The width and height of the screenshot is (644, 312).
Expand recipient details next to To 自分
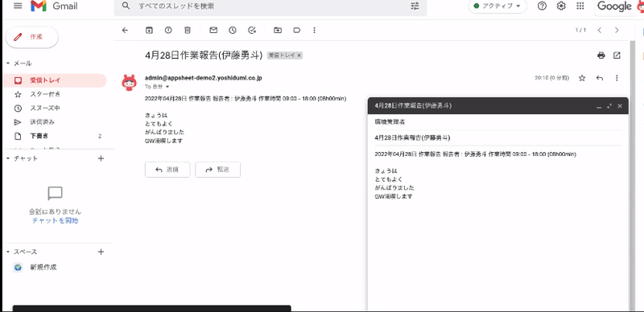pyautogui.click(x=167, y=87)
